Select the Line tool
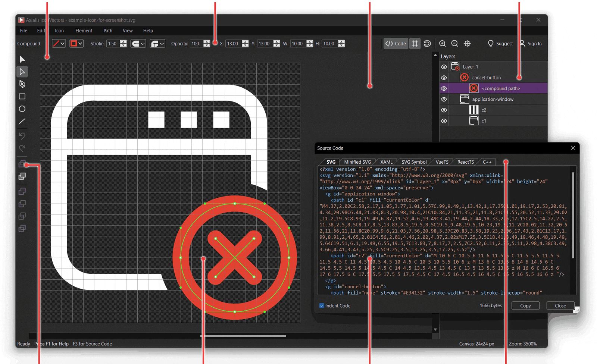Image resolution: width=597 pixels, height=364 pixels. coord(22,121)
